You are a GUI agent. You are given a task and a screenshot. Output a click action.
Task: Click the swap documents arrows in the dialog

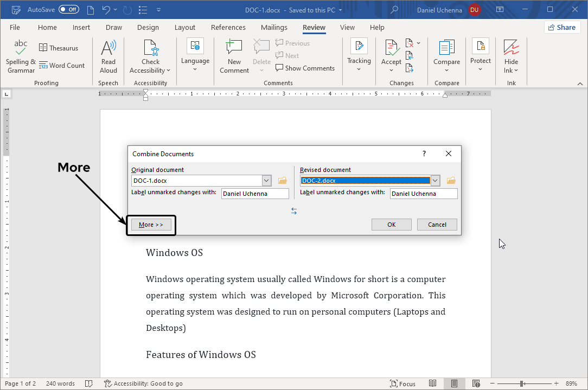pyautogui.click(x=294, y=211)
